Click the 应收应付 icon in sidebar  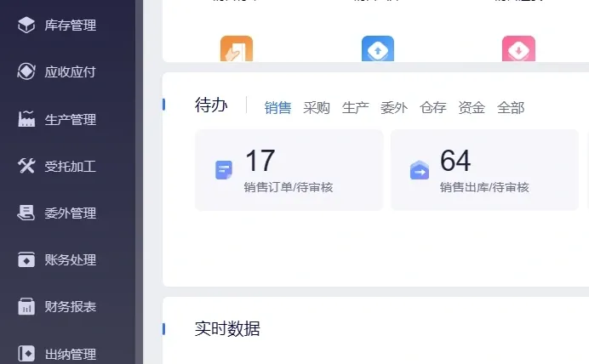pos(26,71)
